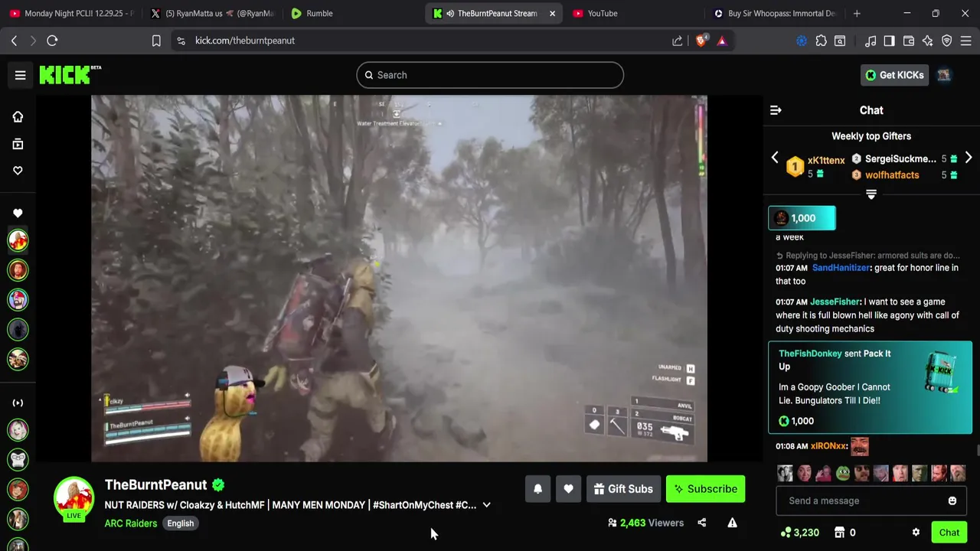Switch to Buy Sir Whoopass tab
The height and width of the screenshot is (551, 980).
(773, 13)
